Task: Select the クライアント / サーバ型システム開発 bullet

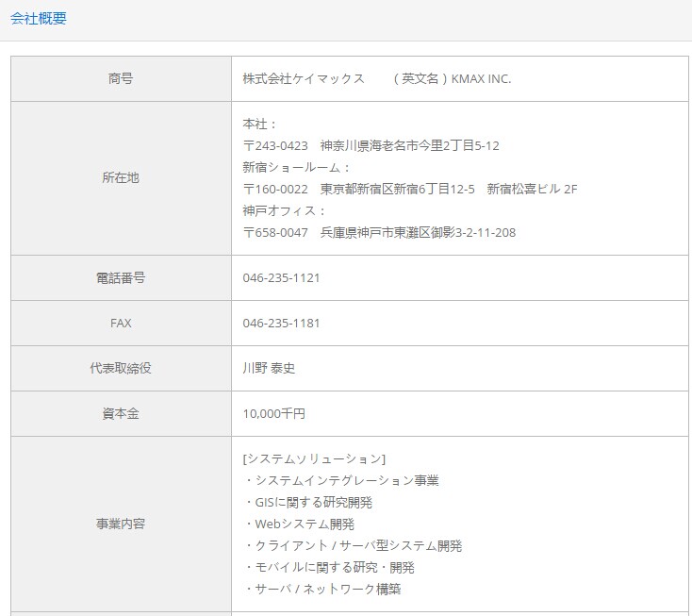Action: tap(353, 545)
